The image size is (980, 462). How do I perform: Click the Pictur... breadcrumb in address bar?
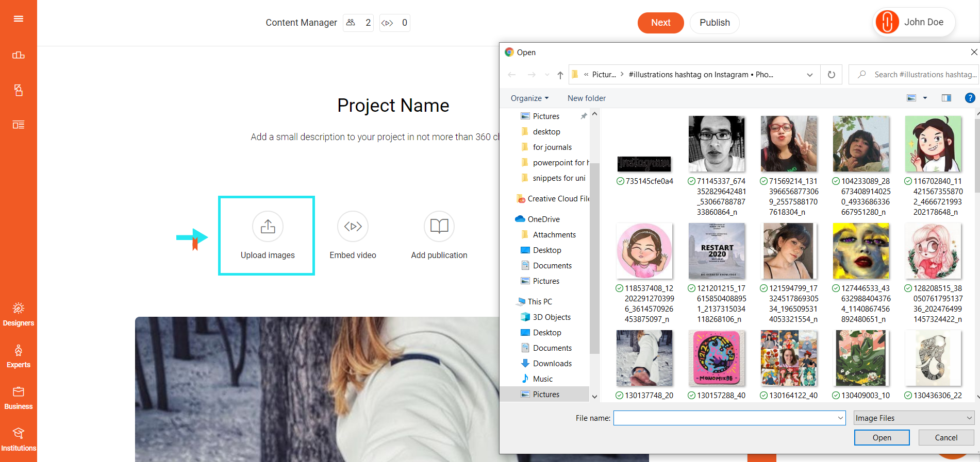pos(604,75)
